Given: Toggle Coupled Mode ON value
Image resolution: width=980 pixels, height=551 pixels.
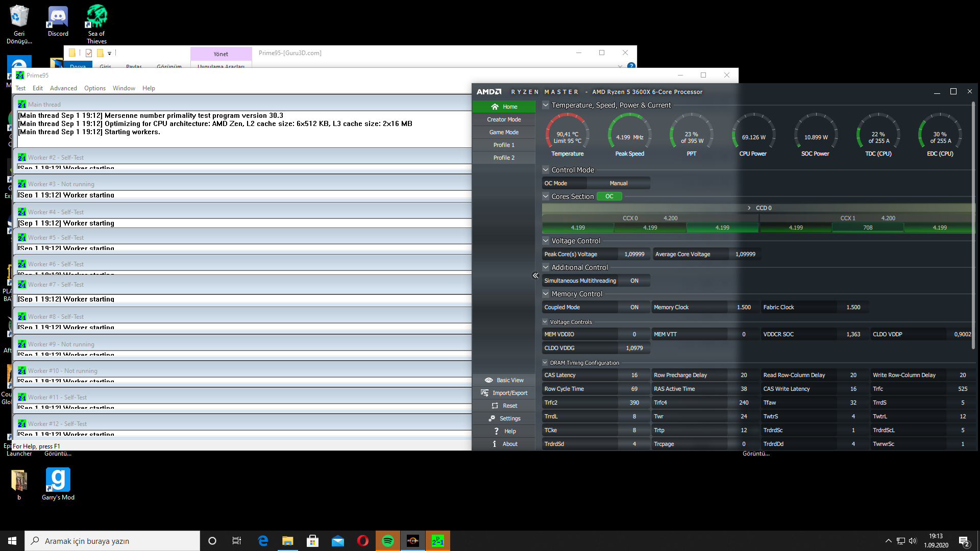Looking at the screenshot, I should pyautogui.click(x=634, y=307).
